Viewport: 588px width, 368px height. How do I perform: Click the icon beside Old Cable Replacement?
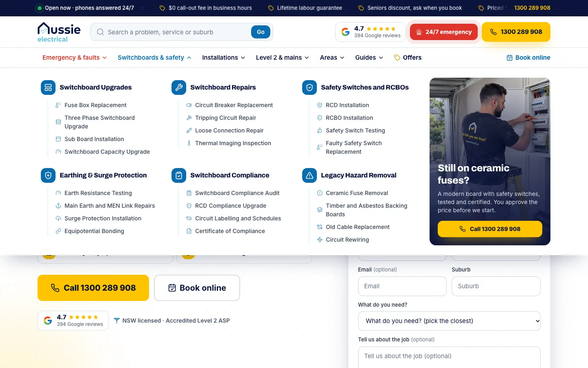[x=320, y=227]
